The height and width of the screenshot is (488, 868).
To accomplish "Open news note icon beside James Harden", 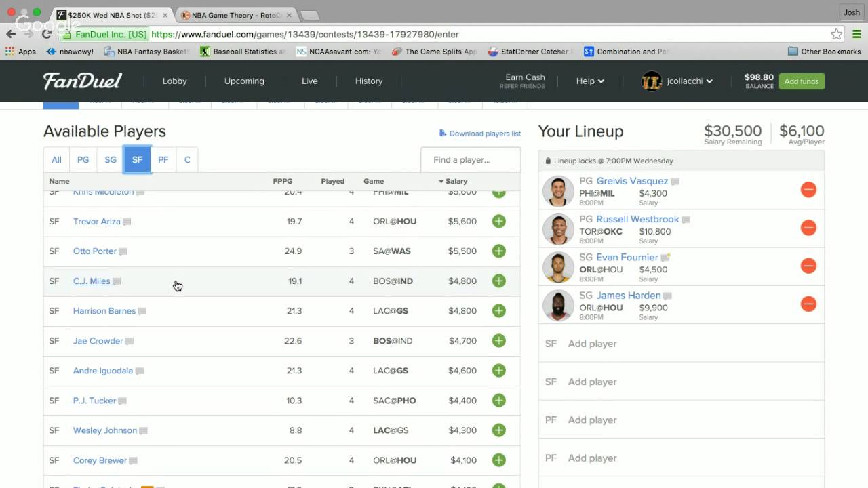I will click(x=667, y=296).
